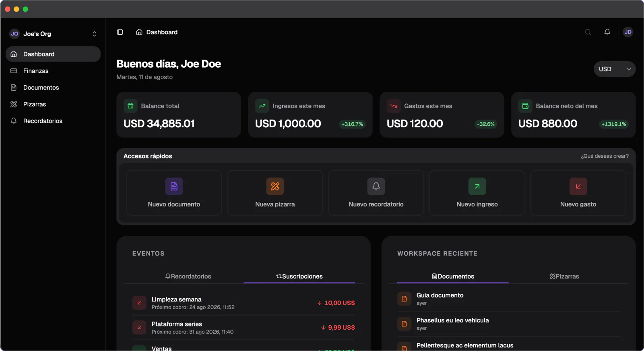Select the Suscripciones tab
This screenshot has width=644, height=351.
click(x=299, y=276)
